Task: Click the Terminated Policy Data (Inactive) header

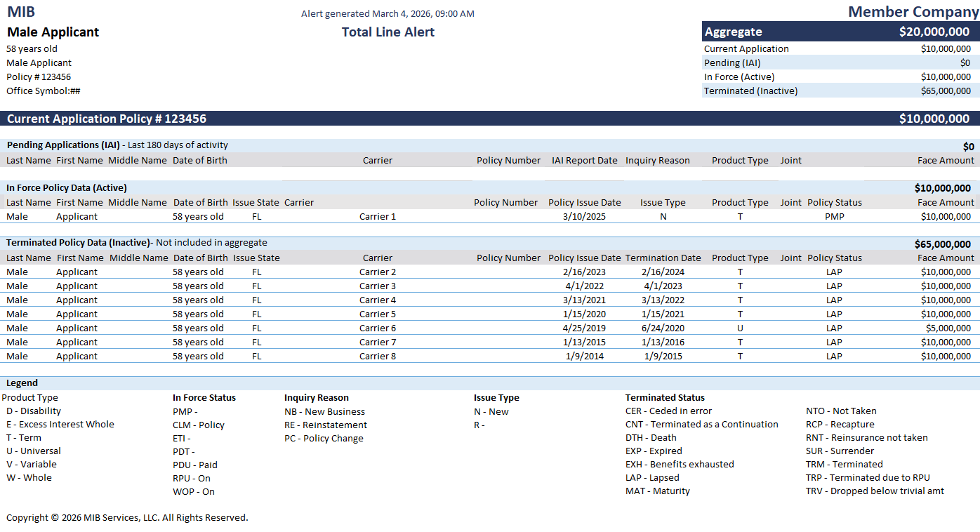Action: click(490, 243)
